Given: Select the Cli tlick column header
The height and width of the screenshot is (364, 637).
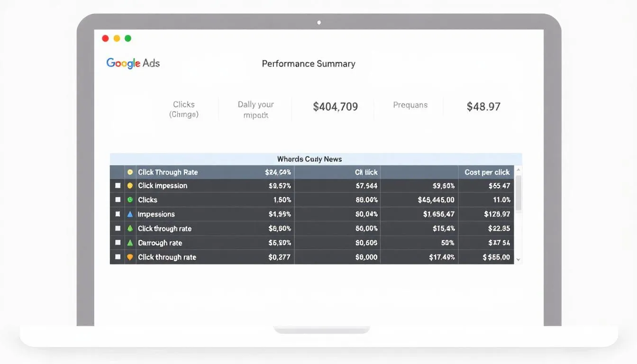Looking at the screenshot, I should click(366, 172).
